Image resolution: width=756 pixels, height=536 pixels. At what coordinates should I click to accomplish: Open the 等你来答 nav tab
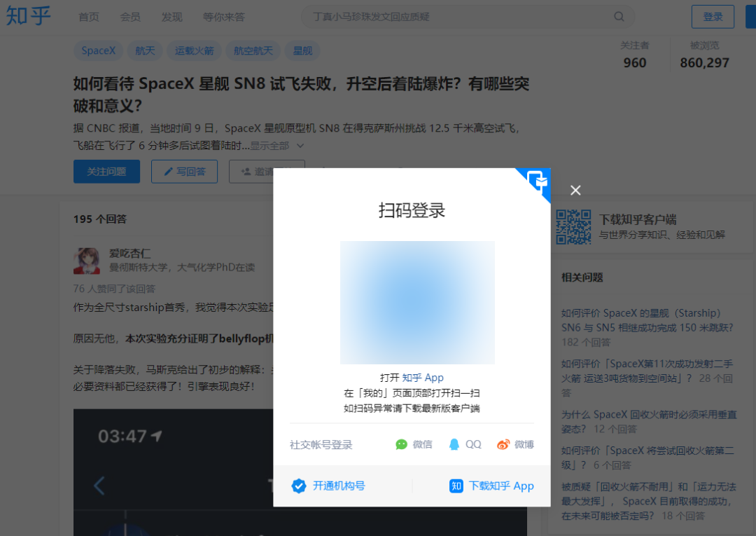224,17
